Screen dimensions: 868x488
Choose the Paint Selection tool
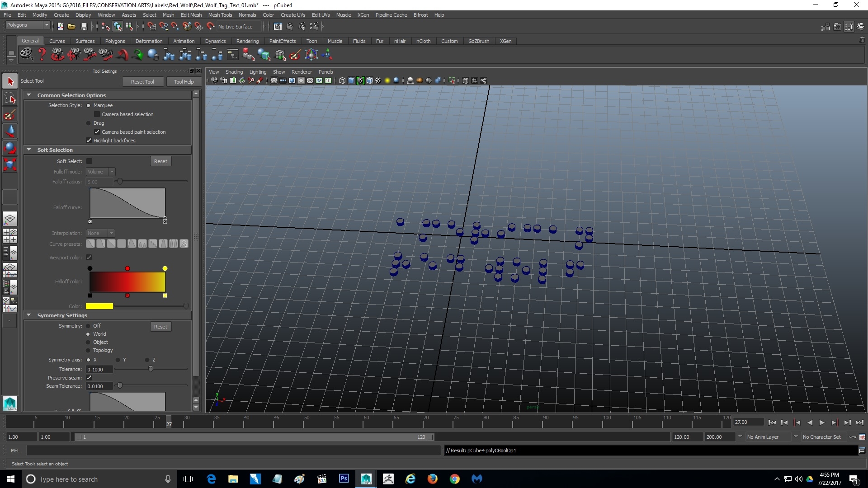[10, 115]
